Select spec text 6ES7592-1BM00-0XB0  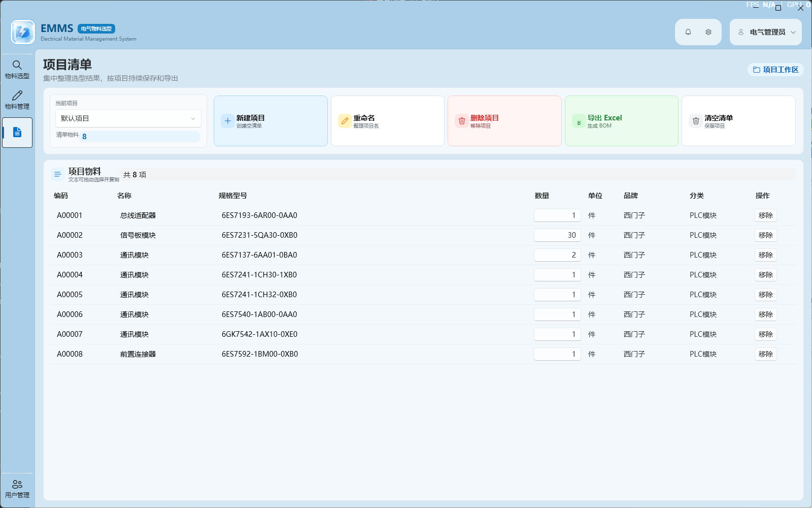260,354
